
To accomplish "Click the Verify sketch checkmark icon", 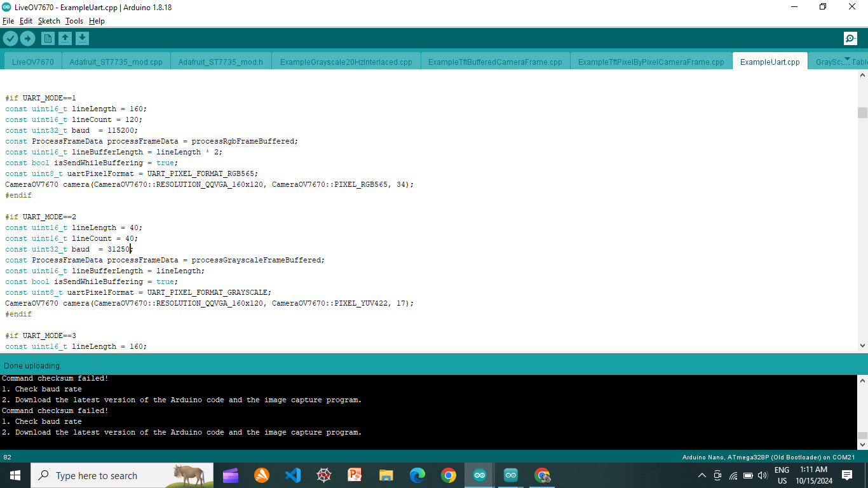I will coord(10,39).
